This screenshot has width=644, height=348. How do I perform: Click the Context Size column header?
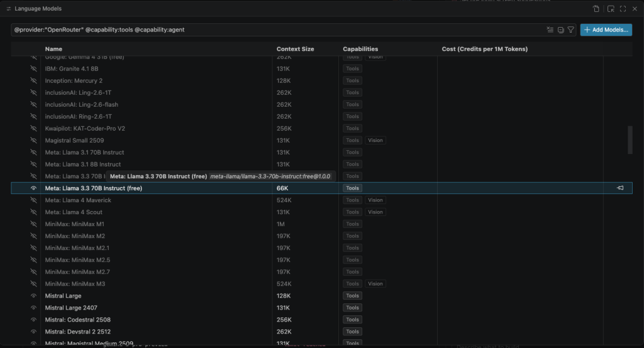[x=295, y=49]
